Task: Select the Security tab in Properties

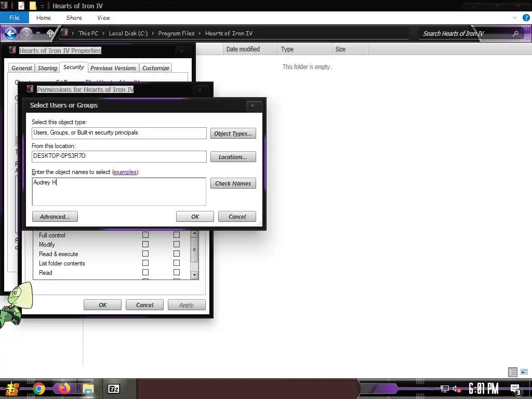Action: pyautogui.click(x=74, y=67)
